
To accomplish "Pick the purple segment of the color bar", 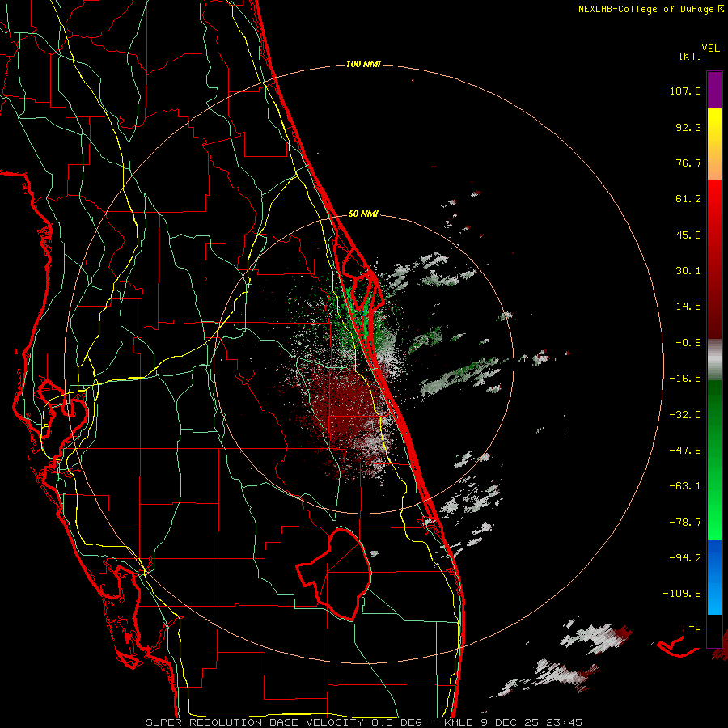I will [x=714, y=90].
